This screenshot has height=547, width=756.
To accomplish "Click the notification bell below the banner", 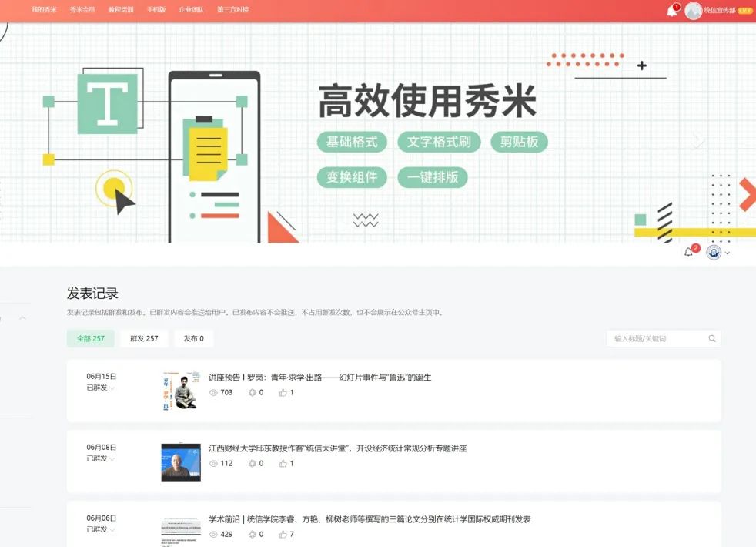I will point(689,253).
